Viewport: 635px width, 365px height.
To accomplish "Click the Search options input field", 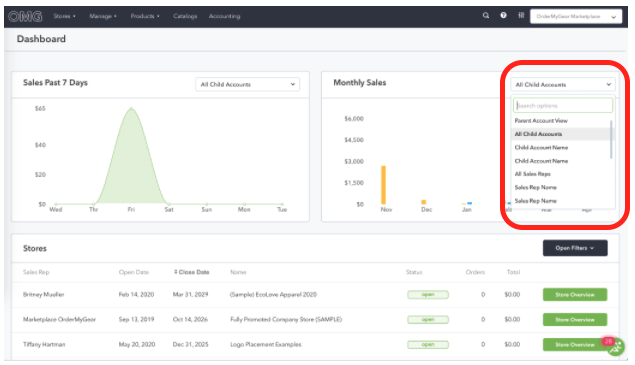I will [x=563, y=106].
